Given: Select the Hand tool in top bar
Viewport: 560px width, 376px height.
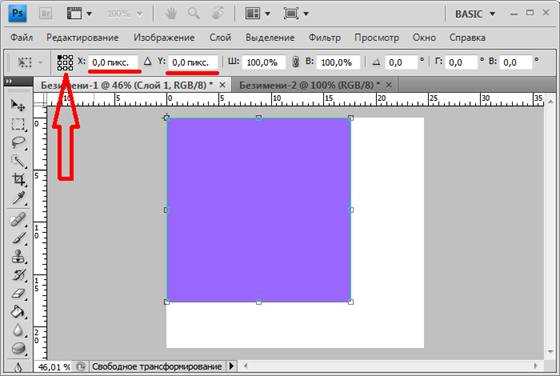Looking at the screenshot, I should point(171,14).
